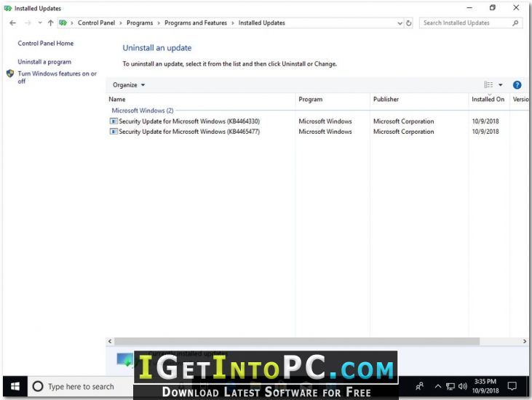Show hidden tray icons chevron

[438, 386]
